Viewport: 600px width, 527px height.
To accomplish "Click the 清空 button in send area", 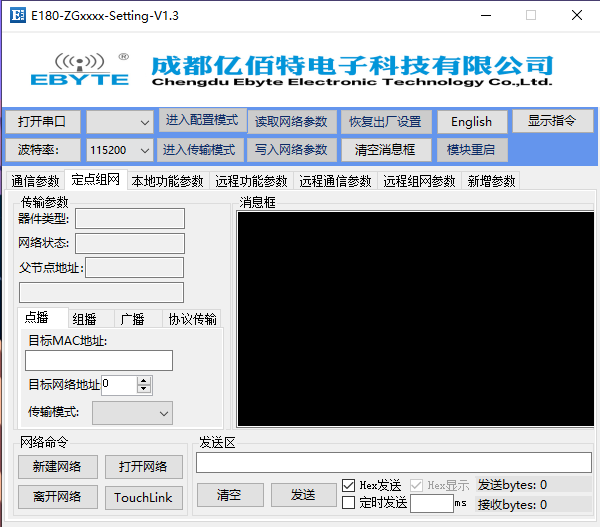I will 230,495.
